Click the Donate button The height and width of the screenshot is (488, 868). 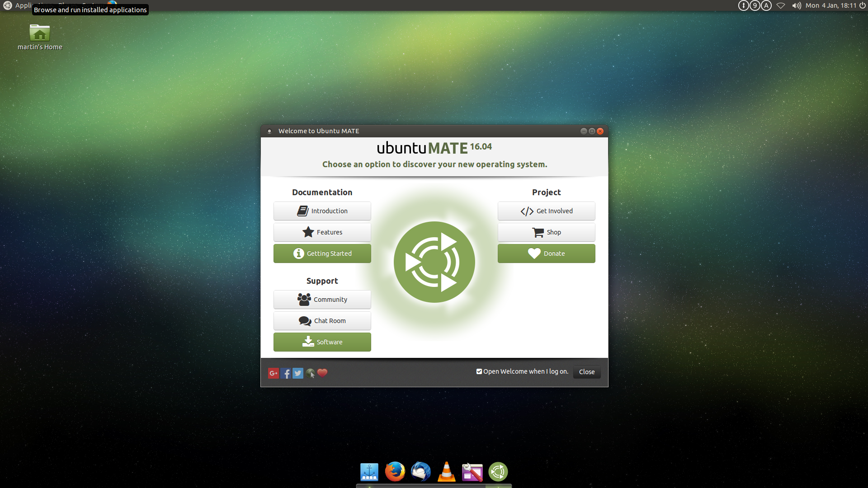coord(546,253)
